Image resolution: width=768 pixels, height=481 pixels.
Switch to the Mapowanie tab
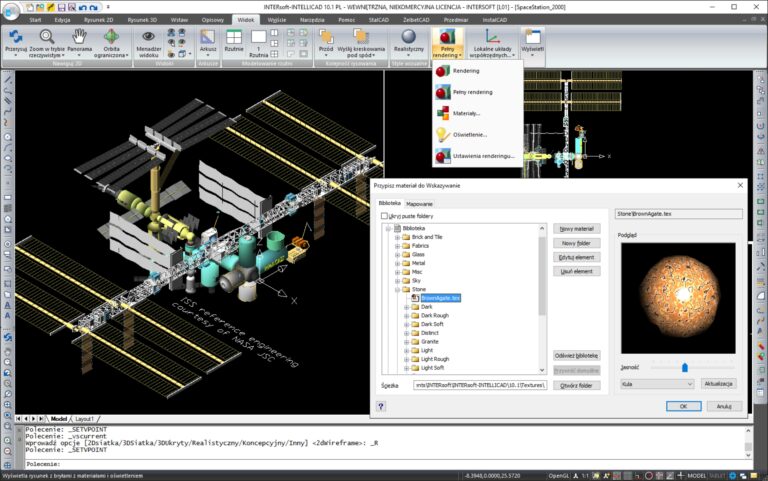click(x=419, y=203)
